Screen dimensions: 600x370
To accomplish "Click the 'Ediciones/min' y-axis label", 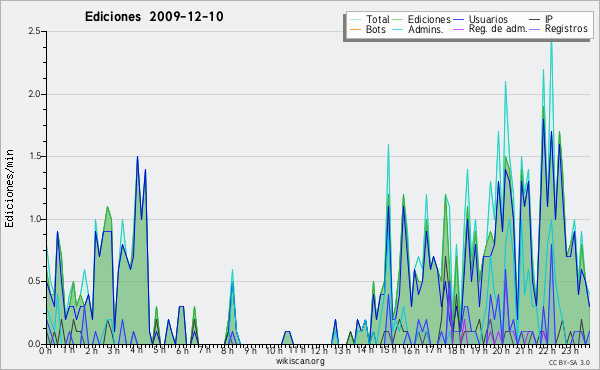I will click(9, 188).
